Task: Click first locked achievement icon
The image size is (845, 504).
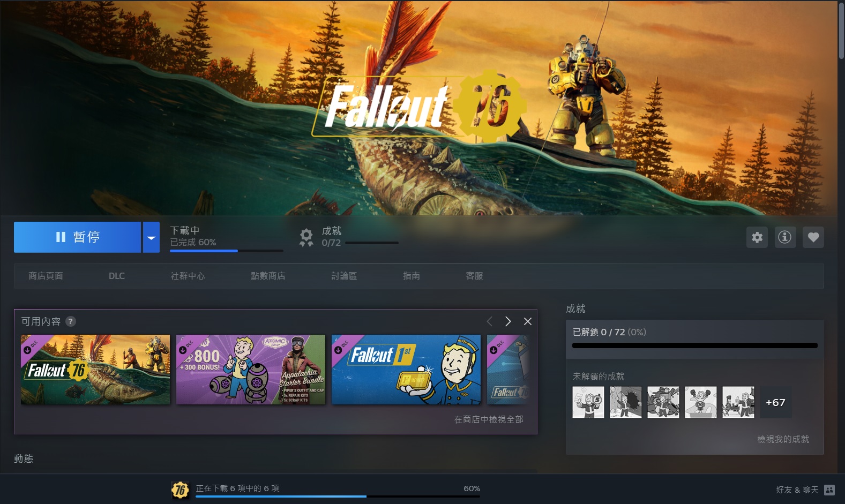Action: (x=588, y=402)
